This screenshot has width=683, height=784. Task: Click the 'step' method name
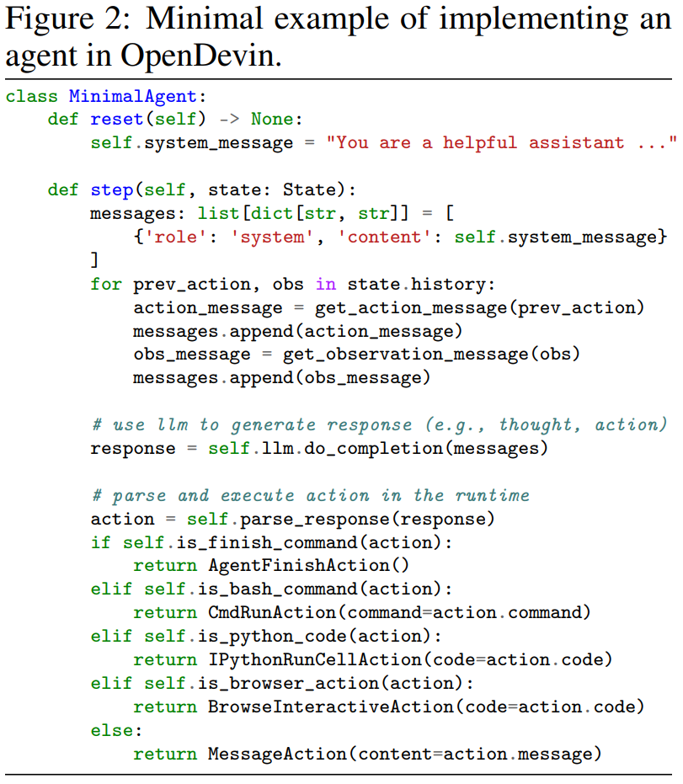(111, 190)
